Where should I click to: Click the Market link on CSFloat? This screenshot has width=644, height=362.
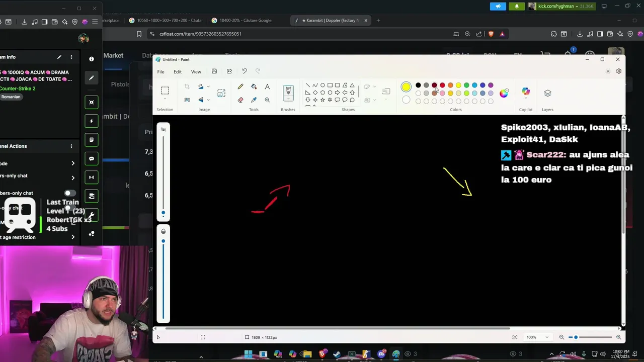113,55
